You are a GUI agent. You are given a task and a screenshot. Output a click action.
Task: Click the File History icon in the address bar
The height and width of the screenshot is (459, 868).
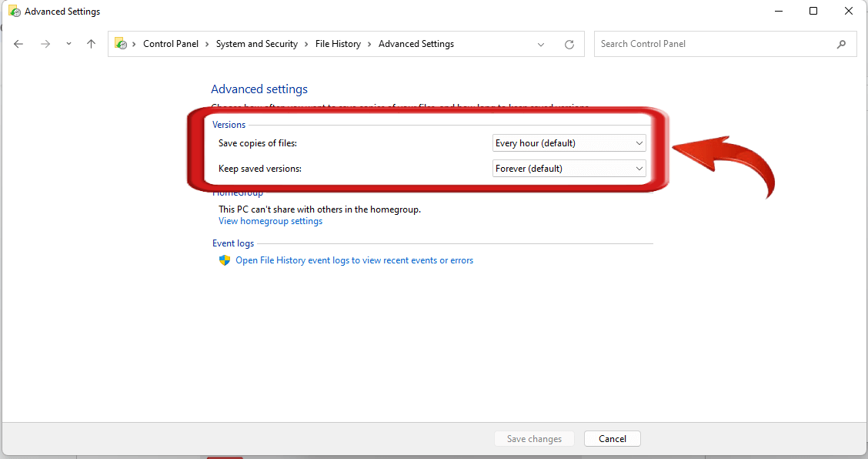click(x=120, y=44)
